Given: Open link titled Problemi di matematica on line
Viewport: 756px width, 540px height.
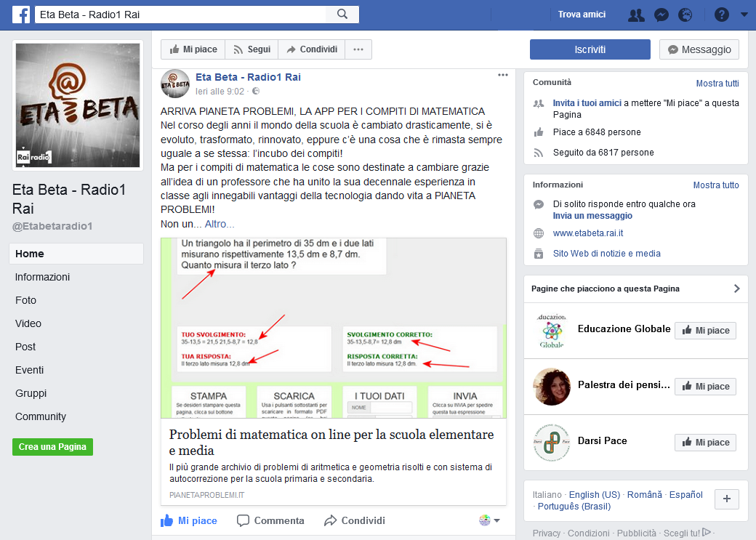Looking at the screenshot, I should 331,442.
